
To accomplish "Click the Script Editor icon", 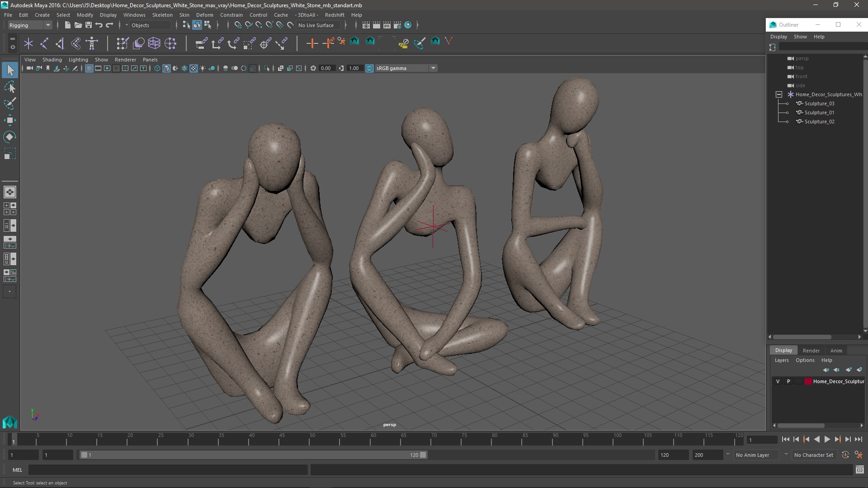I will pos(859,470).
